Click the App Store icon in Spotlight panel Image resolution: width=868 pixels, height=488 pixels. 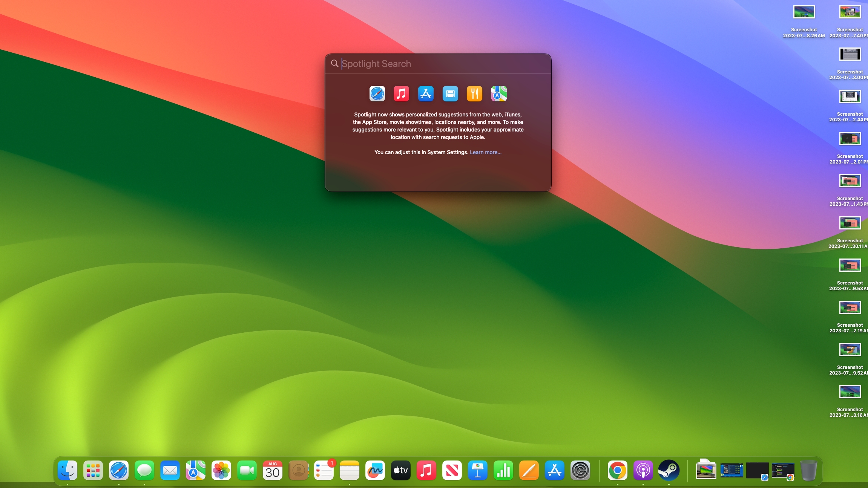(x=426, y=94)
